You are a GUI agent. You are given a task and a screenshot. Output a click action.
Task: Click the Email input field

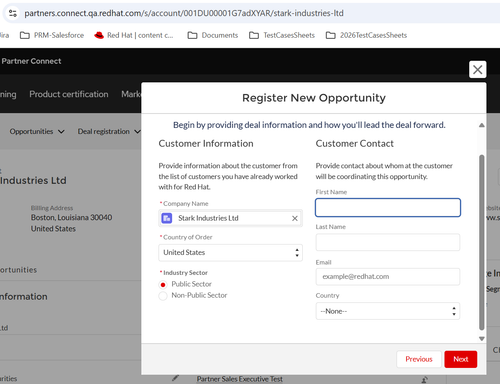pyautogui.click(x=388, y=277)
